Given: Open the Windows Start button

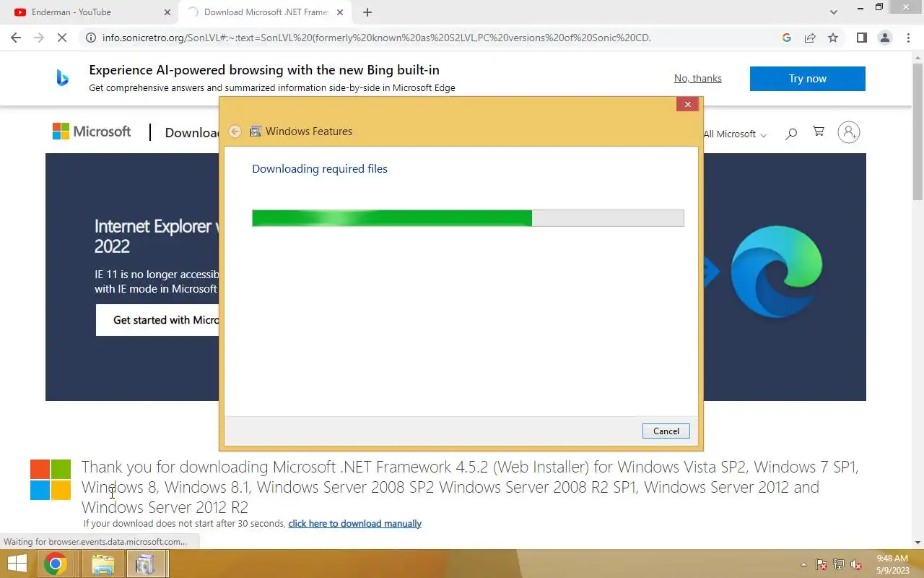Looking at the screenshot, I should (17, 564).
